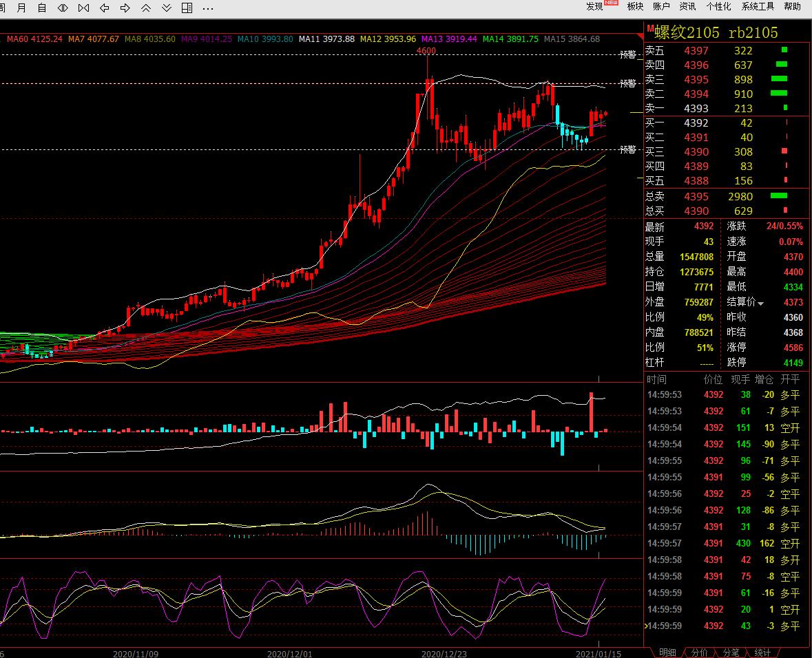Screen dimensions: 812x658
Task: Switch to the 分价 tab
Action: point(699,652)
